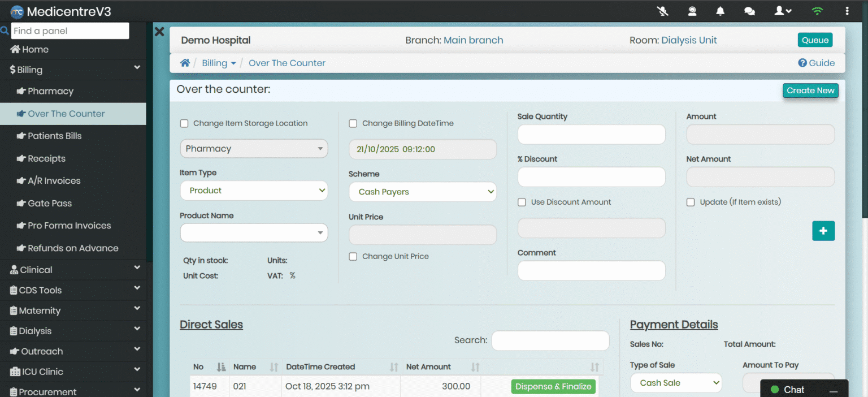This screenshot has height=397, width=868.
Task: Click the three-dot options menu icon
Action: [847, 11]
